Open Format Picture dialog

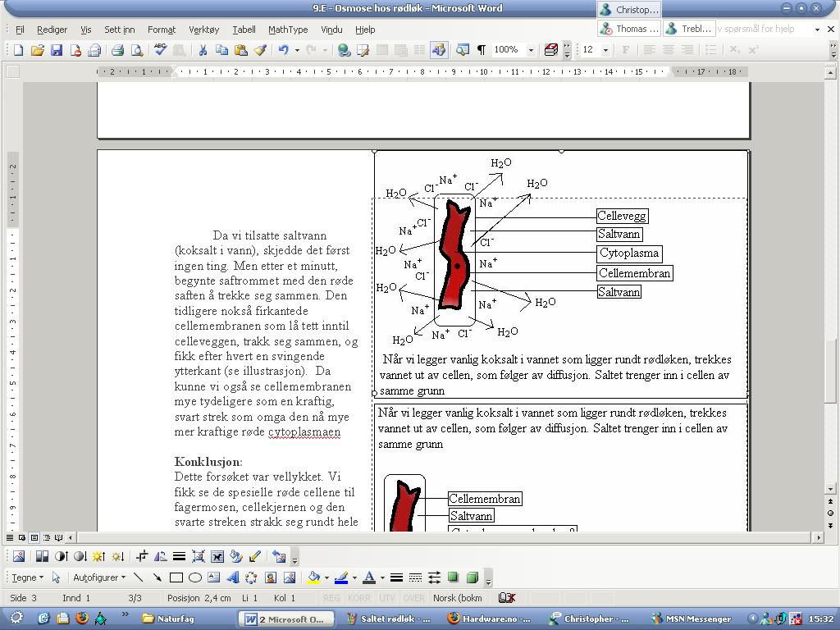point(235,556)
